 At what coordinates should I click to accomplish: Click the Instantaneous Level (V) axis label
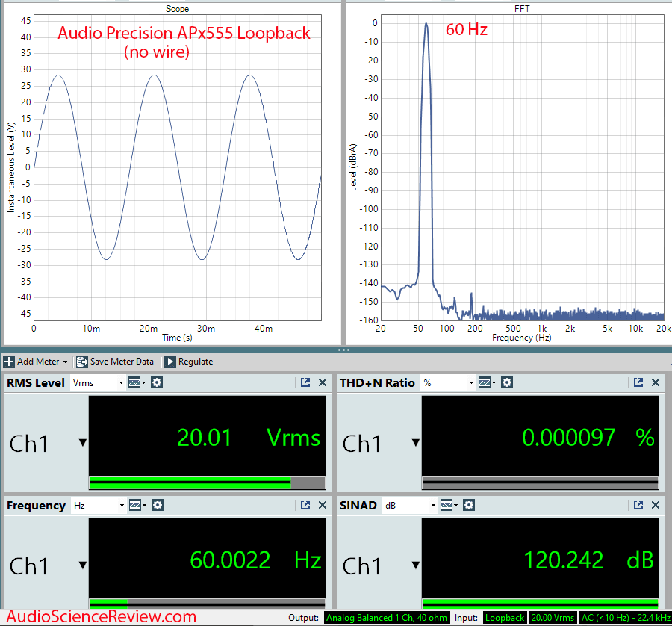coord(10,167)
